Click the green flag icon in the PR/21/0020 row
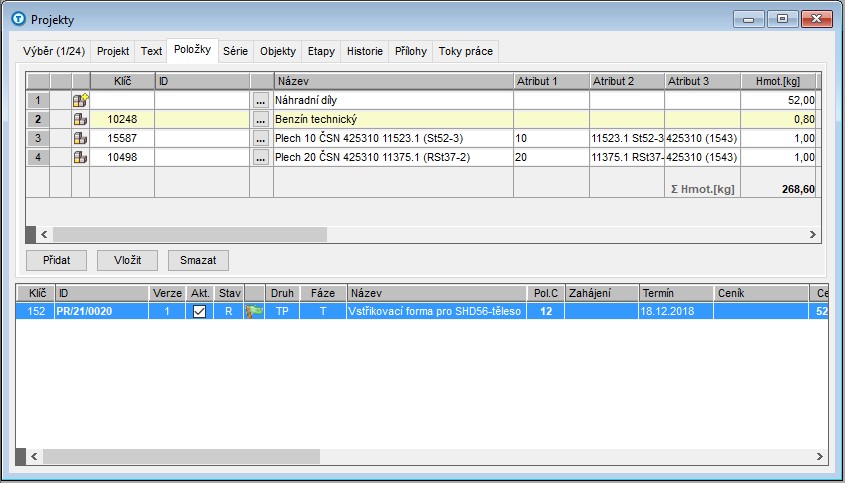The image size is (845, 483). point(254,311)
